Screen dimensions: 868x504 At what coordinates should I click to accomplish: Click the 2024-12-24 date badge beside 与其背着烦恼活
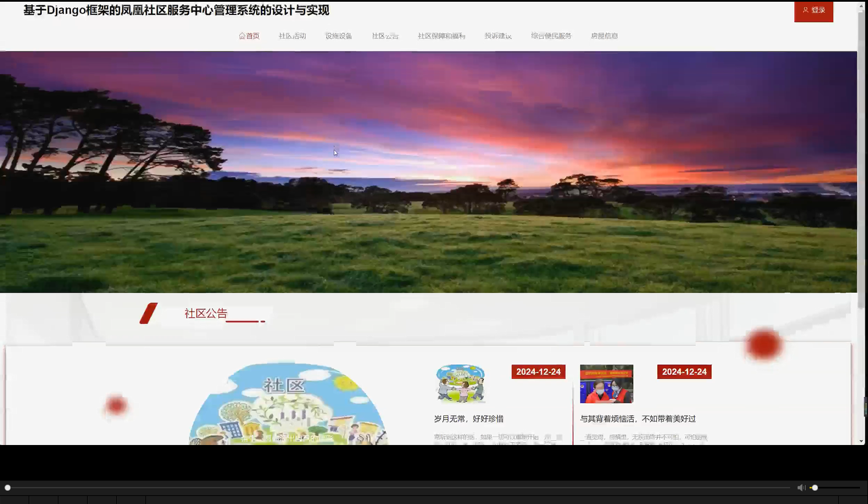coord(684,372)
